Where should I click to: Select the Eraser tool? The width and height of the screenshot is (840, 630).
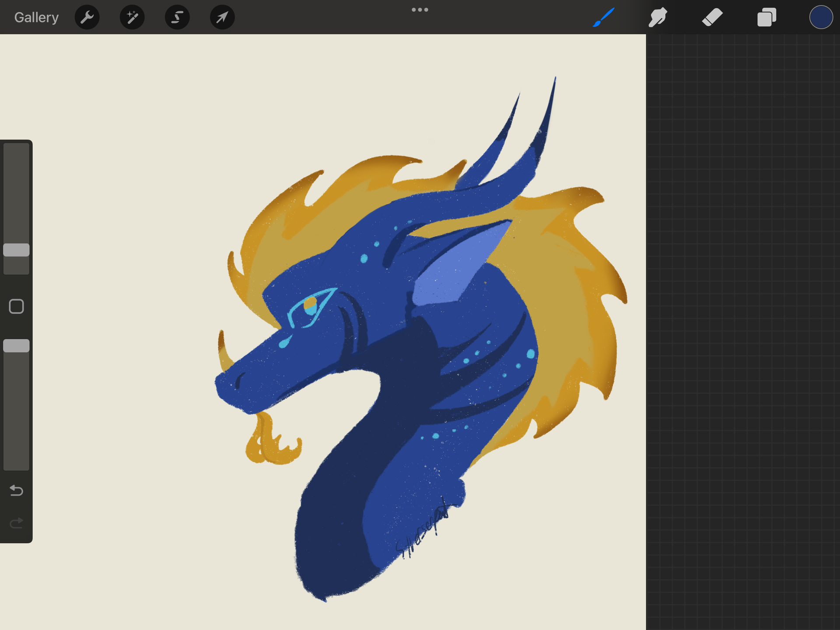click(712, 17)
